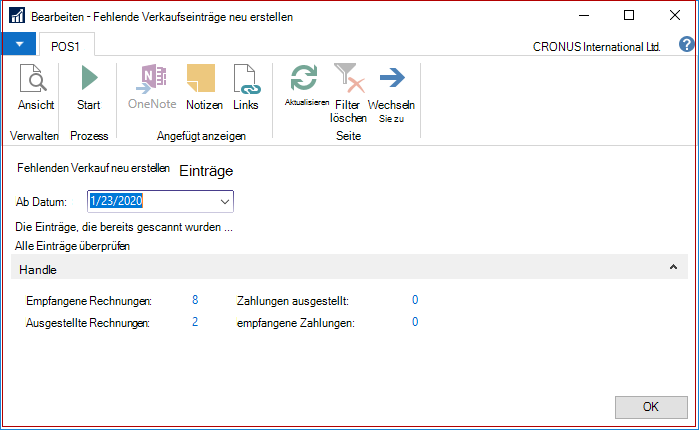Click 'Fehlenden Verkauf neu erstellen' label
Image resolution: width=699 pixels, height=430 pixels.
(x=93, y=168)
